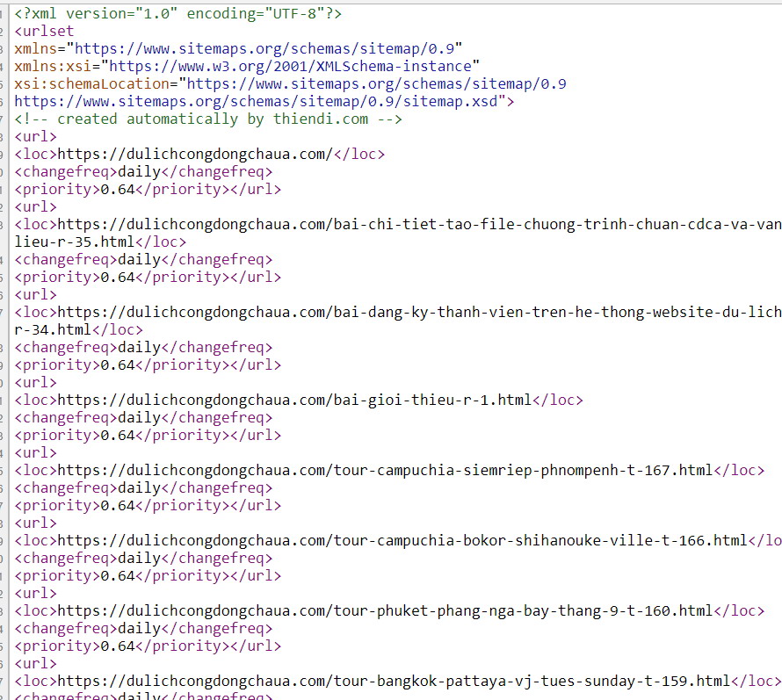The image size is (782, 700).
Task: Click the XMLSchema-instance w3.org URL
Action: pyautogui.click(x=290, y=66)
